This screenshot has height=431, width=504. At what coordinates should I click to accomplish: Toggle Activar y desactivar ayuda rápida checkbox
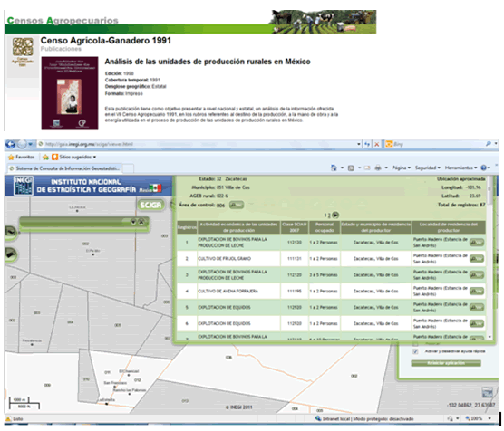[x=415, y=351]
